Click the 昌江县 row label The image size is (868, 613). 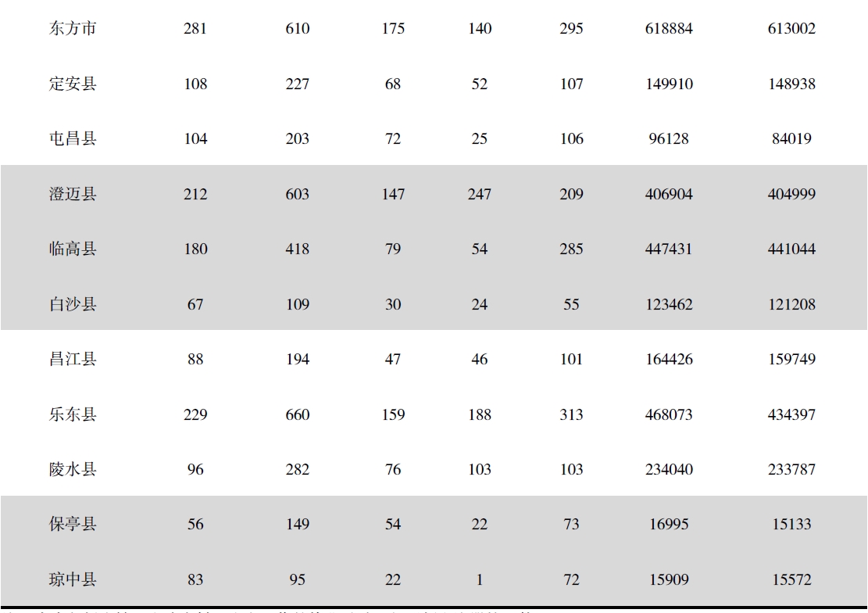pos(73,359)
